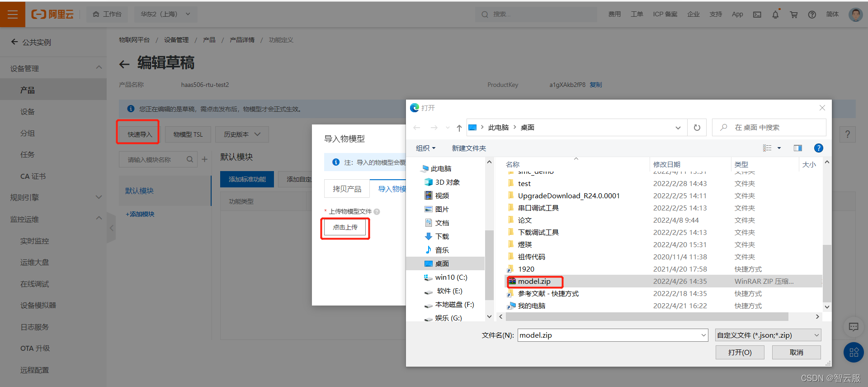Click the 复制 link next to ProductKey
This screenshot has width=868, height=387.
595,85
